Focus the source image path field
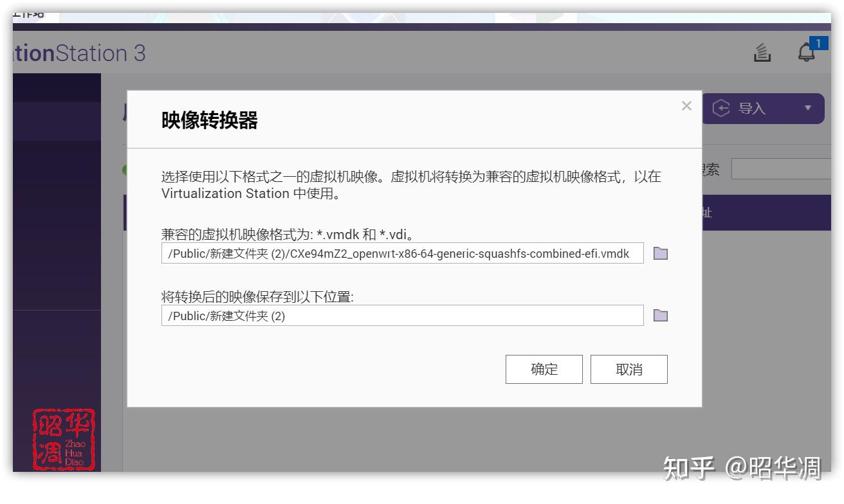 (x=402, y=253)
